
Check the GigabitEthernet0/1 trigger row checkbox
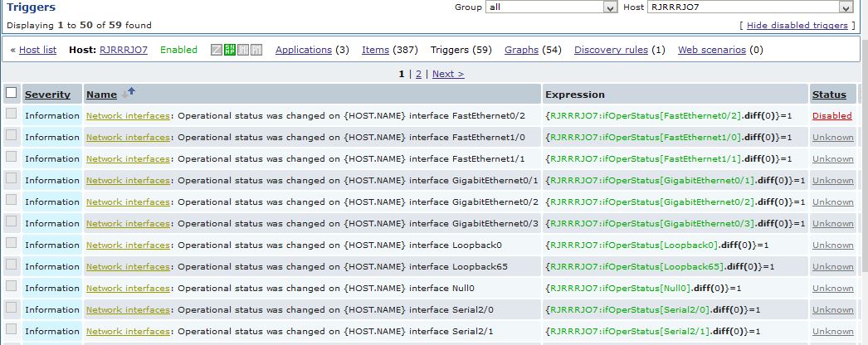tap(11, 178)
